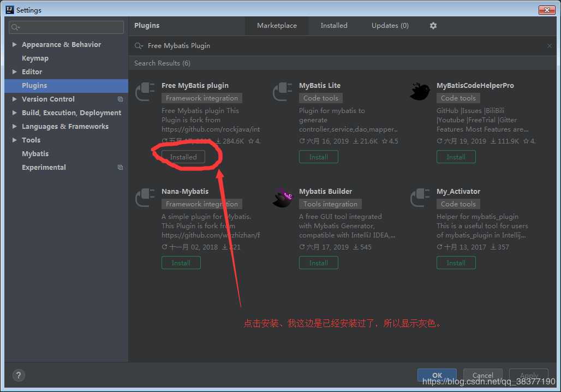Click the My_Activator plug icon

(x=420, y=198)
